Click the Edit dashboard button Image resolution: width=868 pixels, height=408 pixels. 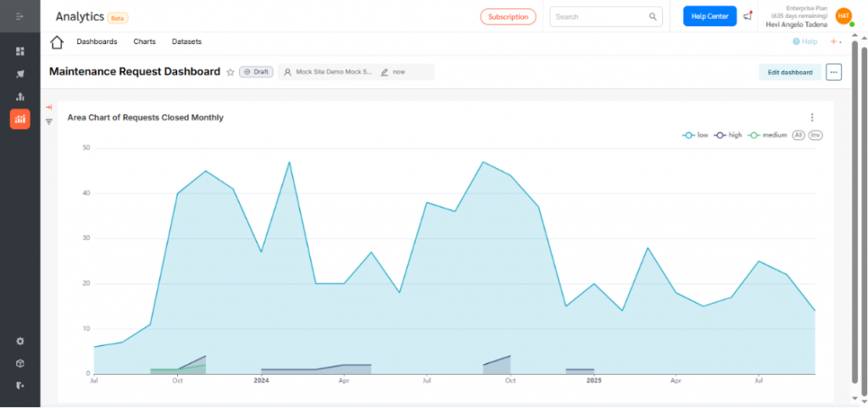pyautogui.click(x=789, y=72)
